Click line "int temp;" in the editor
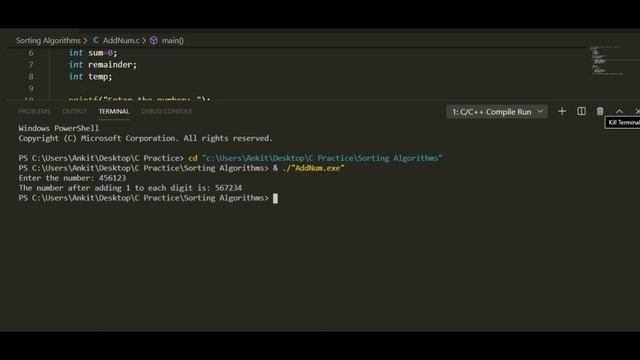 90,76
